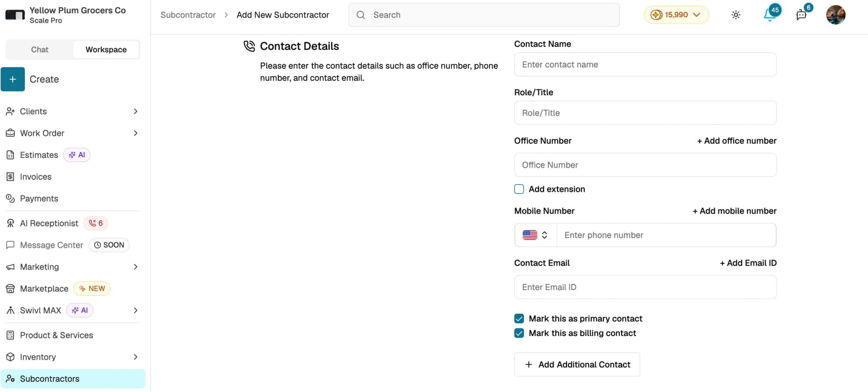The image size is (868, 392).
Task: Focus the Role/Title input field
Action: [645, 113]
